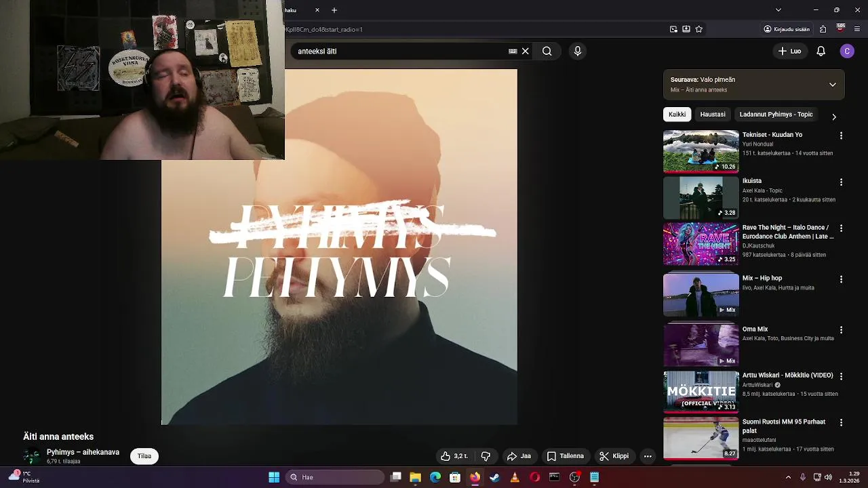
Task: Open File Explorer from the taskbar
Action: point(416,477)
